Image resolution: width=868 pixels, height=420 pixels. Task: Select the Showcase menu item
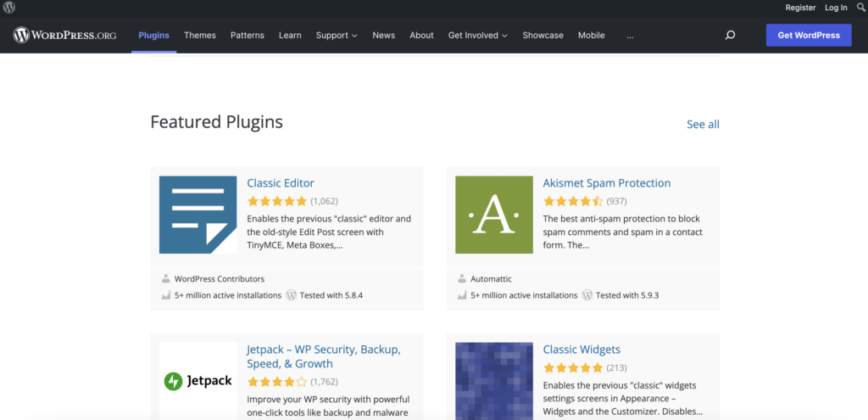[542, 36]
